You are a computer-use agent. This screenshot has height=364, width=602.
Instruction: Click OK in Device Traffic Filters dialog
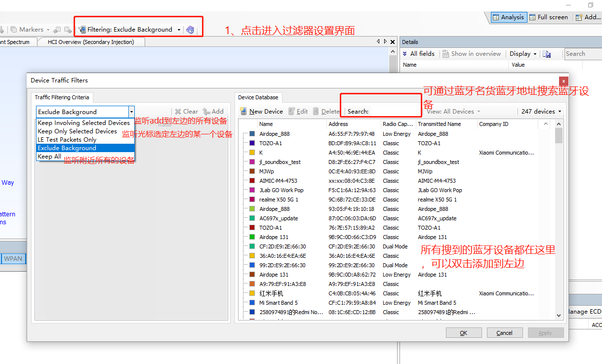coord(464,333)
